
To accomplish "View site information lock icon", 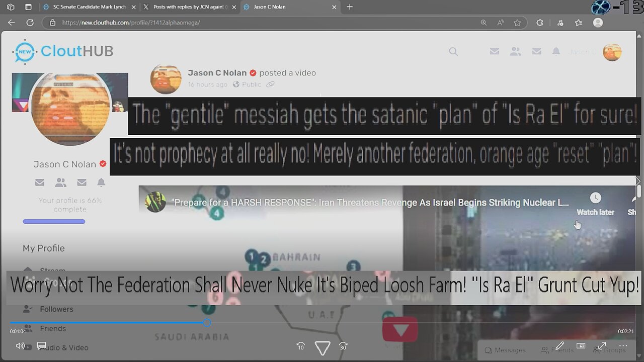I will (52, 23).
